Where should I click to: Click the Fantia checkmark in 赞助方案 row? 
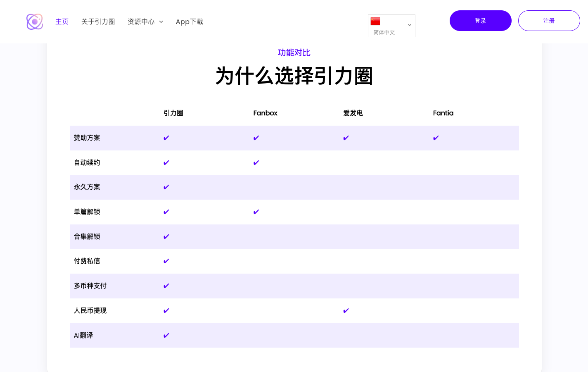pos(436,138)
